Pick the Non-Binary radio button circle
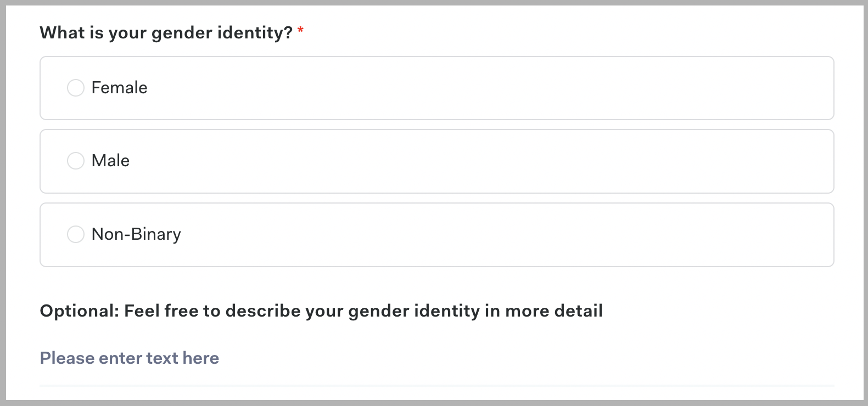The image size is (868, 406). pyautogui.click(x=76, y=234)
